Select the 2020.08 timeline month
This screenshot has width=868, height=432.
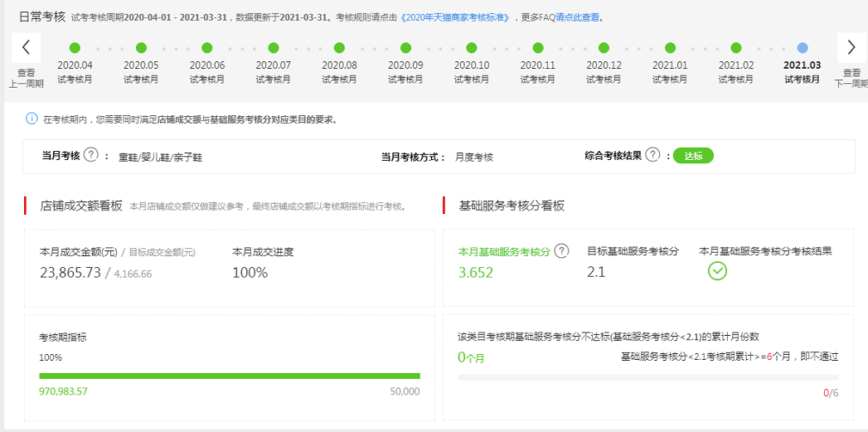(x=339, y=48)
